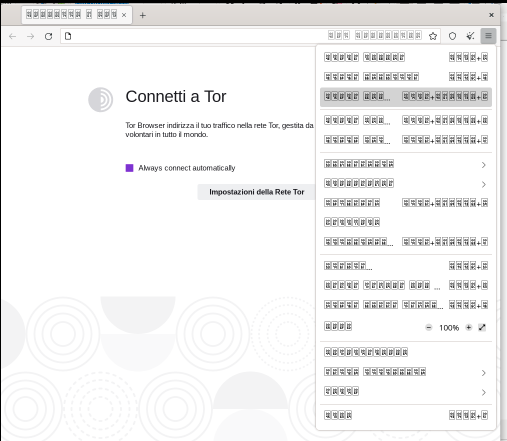Close the browser window with top-right X
Image resolution: width=507 pixels, height=441 pixels.
click(491, 15)
